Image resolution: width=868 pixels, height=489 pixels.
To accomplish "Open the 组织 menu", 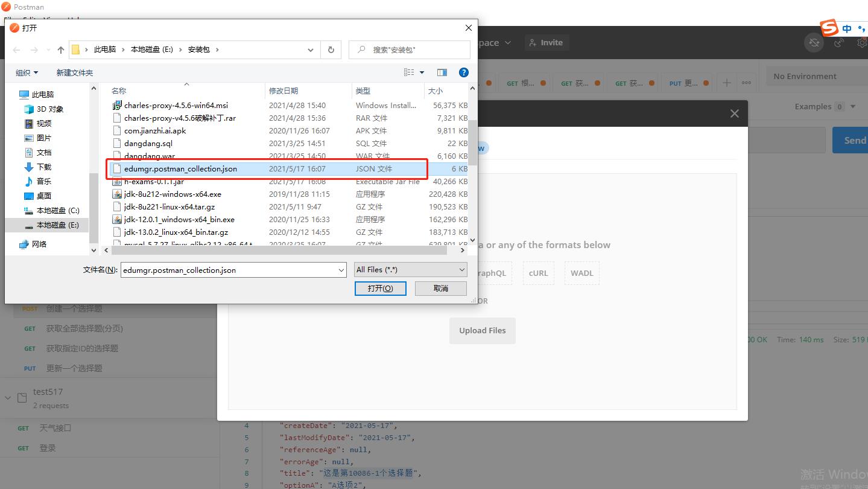I will (27, 72).
